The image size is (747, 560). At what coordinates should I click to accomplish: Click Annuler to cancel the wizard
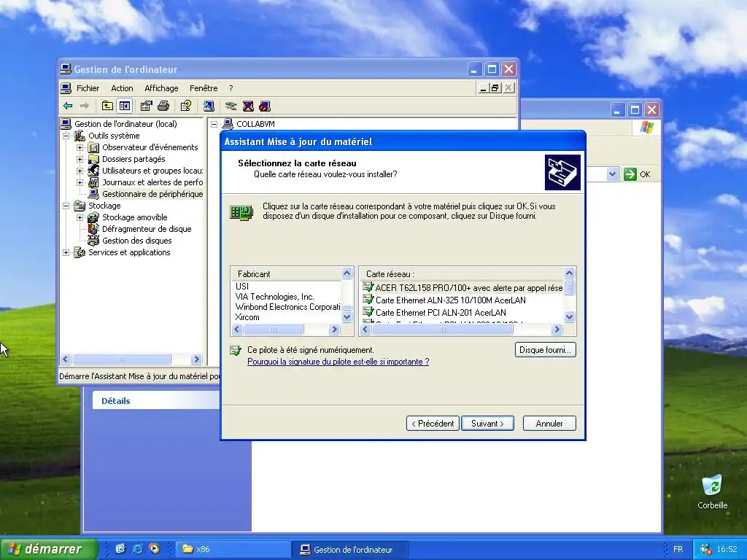coord(549,424)
